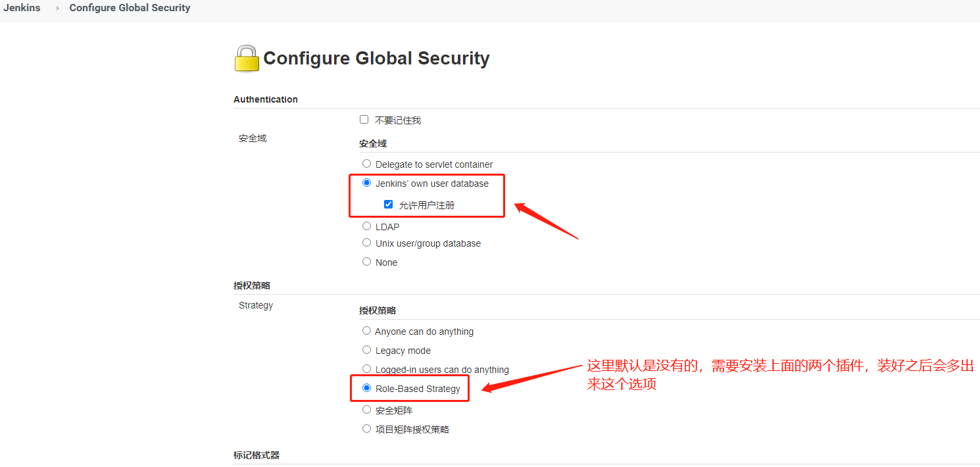
Task: Click the Authentication section header
Action: pos(266,99)
